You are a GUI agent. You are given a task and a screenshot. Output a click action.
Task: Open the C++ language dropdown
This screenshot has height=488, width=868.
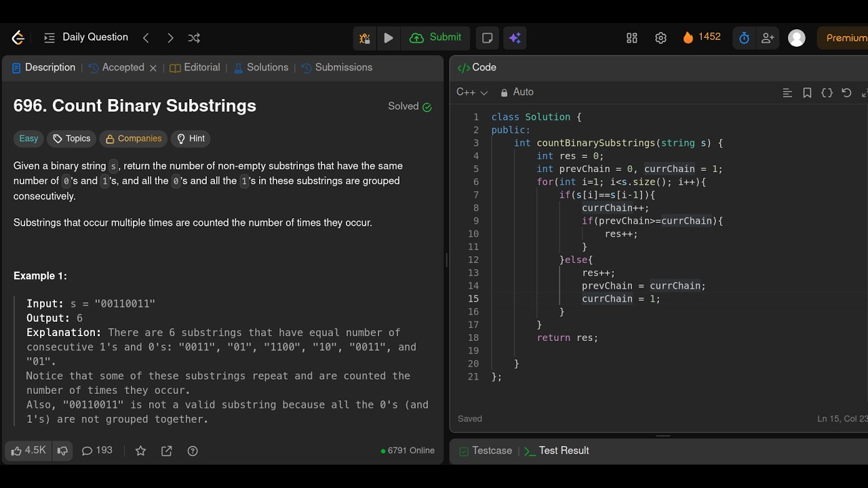click(472, 92)
